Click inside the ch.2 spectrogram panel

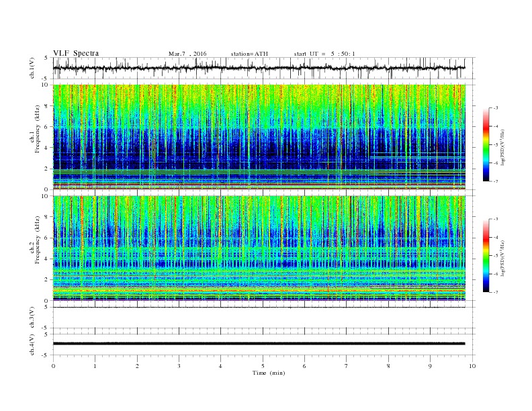[259, 248]
